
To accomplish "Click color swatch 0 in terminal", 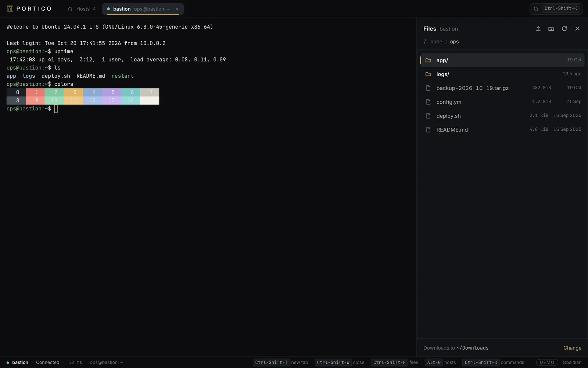I will 16,92.
